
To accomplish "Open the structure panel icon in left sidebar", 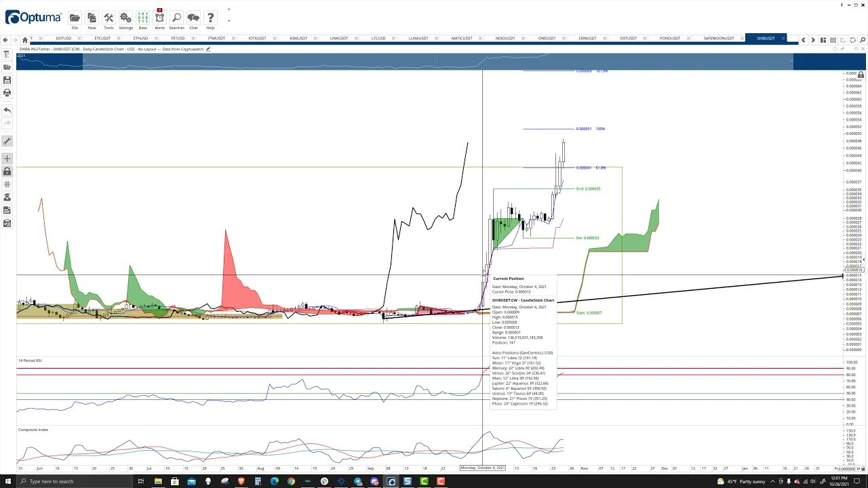I will click(7, 55).
